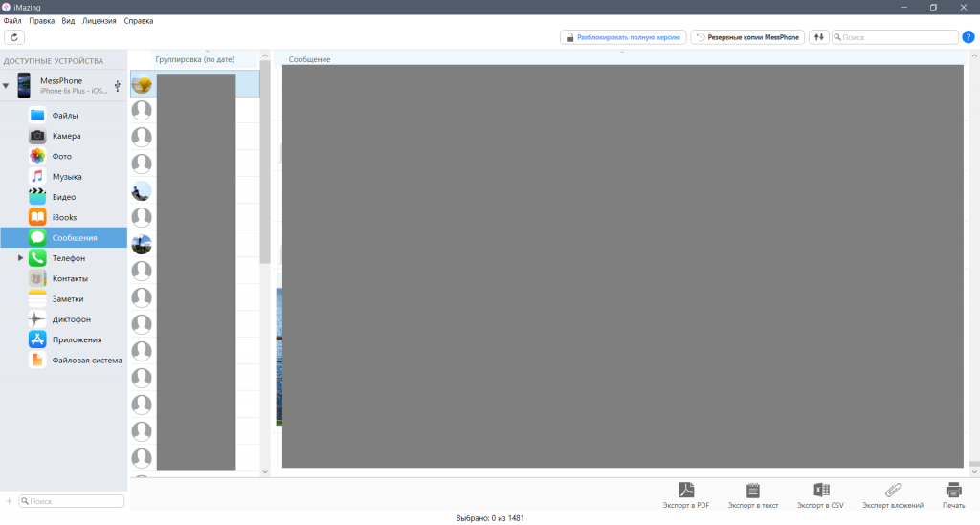Focus the sidebar bottom Поиск field
Image resolution: width=980 pixels, height=525 pixels.
pyautogui.click(x=71, y=501)
